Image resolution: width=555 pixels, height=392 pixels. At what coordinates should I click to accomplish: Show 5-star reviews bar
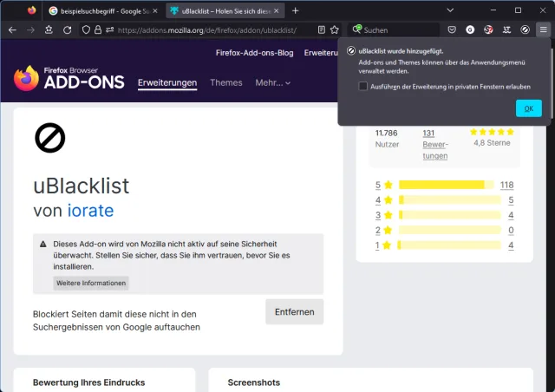pyautogui.click(x=446, y=185)
